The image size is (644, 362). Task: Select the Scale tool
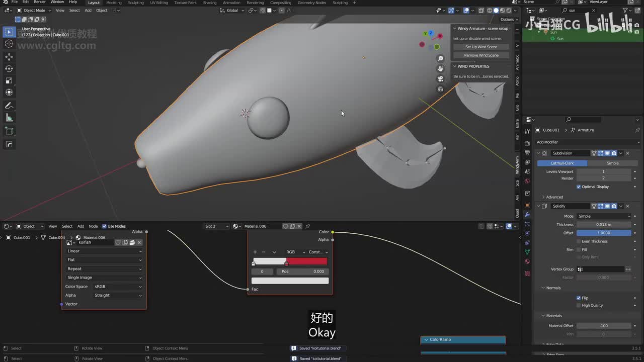coord(9,80)
